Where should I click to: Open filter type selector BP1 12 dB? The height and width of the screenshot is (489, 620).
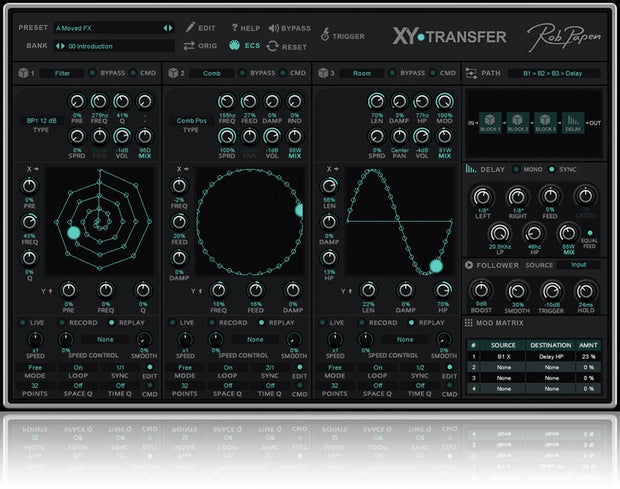click(42, 121)
